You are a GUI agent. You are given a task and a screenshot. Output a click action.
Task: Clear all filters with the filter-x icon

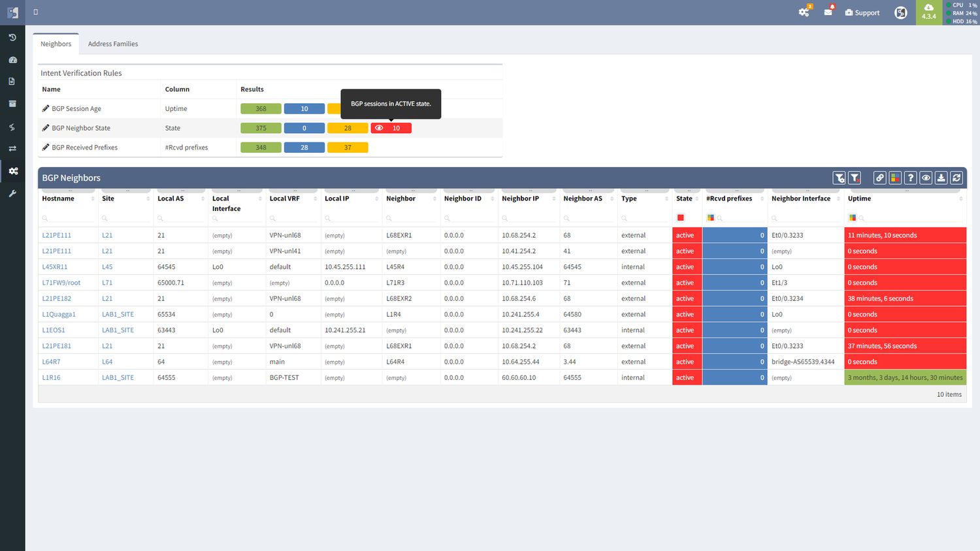(x=855, y=178)
